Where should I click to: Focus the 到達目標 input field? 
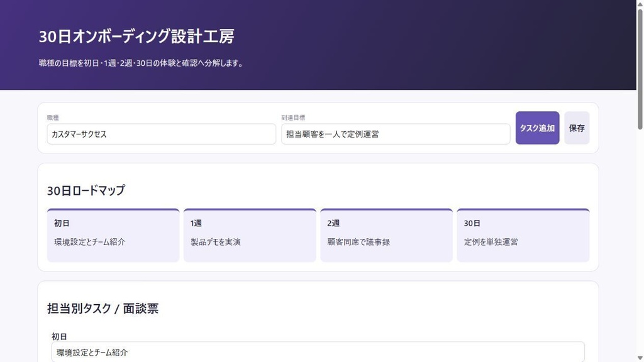[x=396, y=134]
